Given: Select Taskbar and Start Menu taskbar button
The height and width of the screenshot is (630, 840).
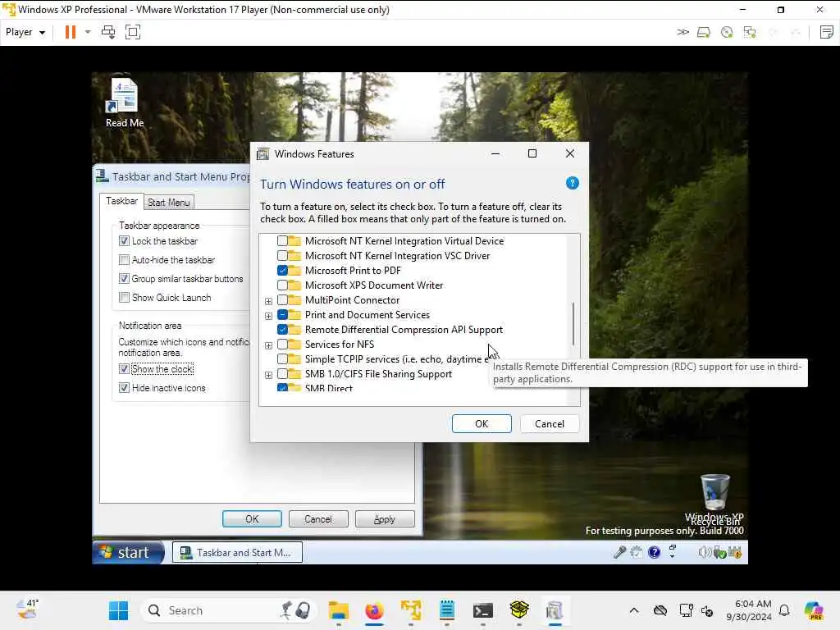Looking at the screenshot, I should click(x=237, y=552).
